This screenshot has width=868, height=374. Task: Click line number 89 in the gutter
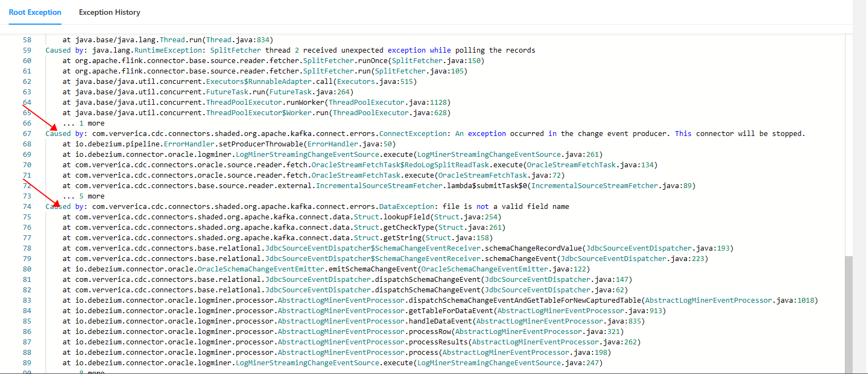click(x=27, y=362)
